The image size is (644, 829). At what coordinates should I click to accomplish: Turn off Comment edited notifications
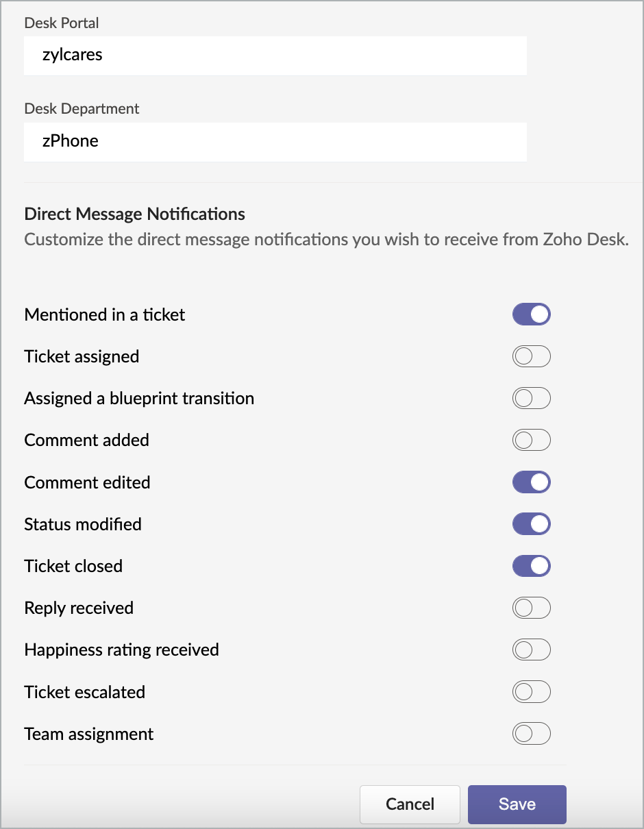532,482
